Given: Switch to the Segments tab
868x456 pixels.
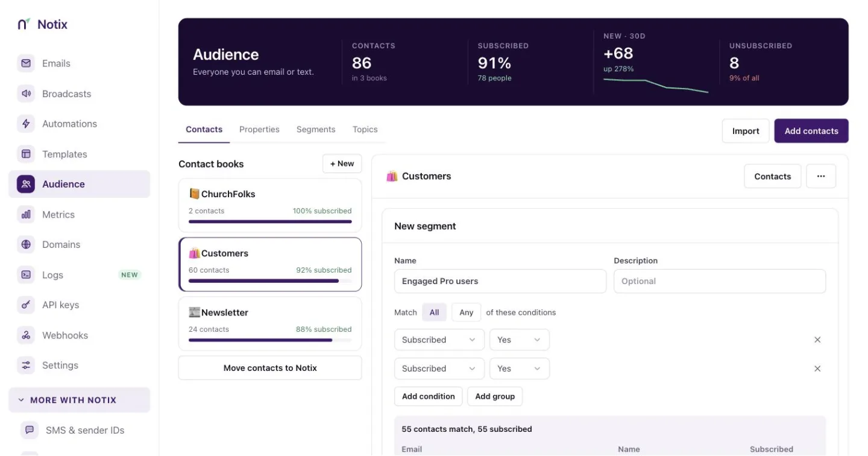Looking at the screenshot, I should click(316, 130).
